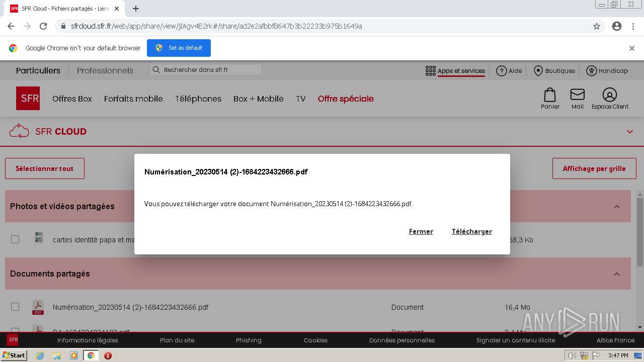Open the Windows Start button

(14, 355)
